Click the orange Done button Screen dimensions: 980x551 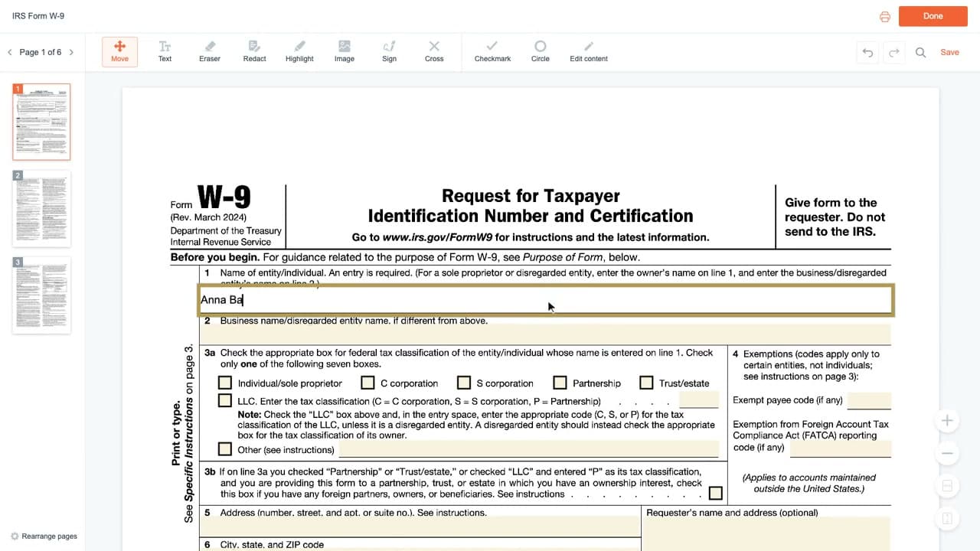point(933,16)
